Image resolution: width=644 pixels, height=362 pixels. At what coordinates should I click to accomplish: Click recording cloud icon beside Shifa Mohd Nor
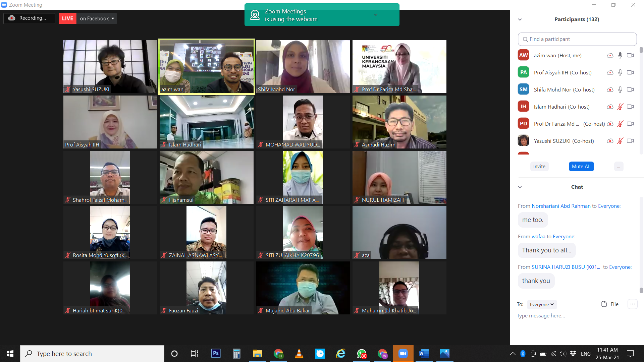[x=610, y=89]
